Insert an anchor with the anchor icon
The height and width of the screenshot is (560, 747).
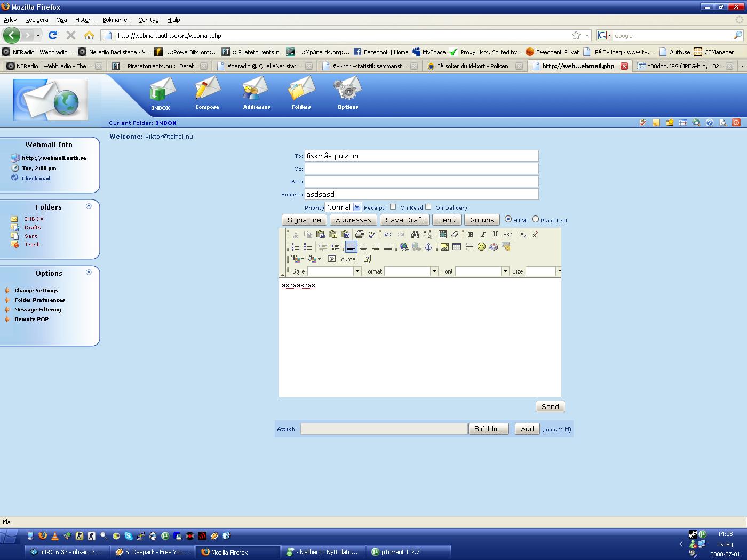[x=428, y=247]
